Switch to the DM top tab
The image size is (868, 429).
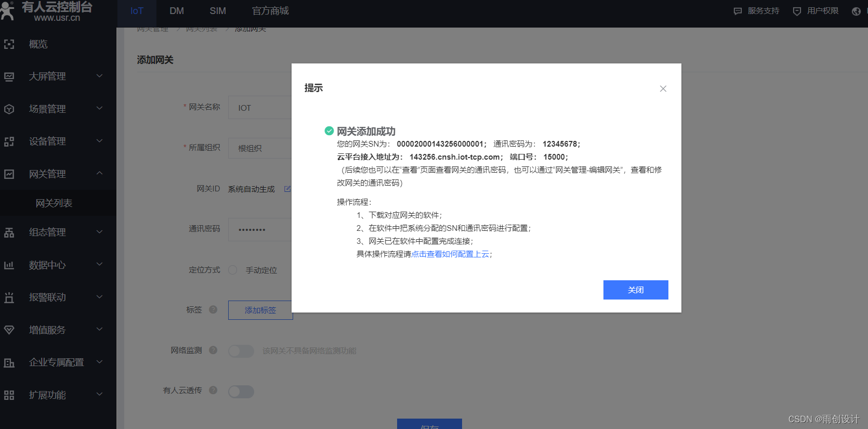coord(177,11)
